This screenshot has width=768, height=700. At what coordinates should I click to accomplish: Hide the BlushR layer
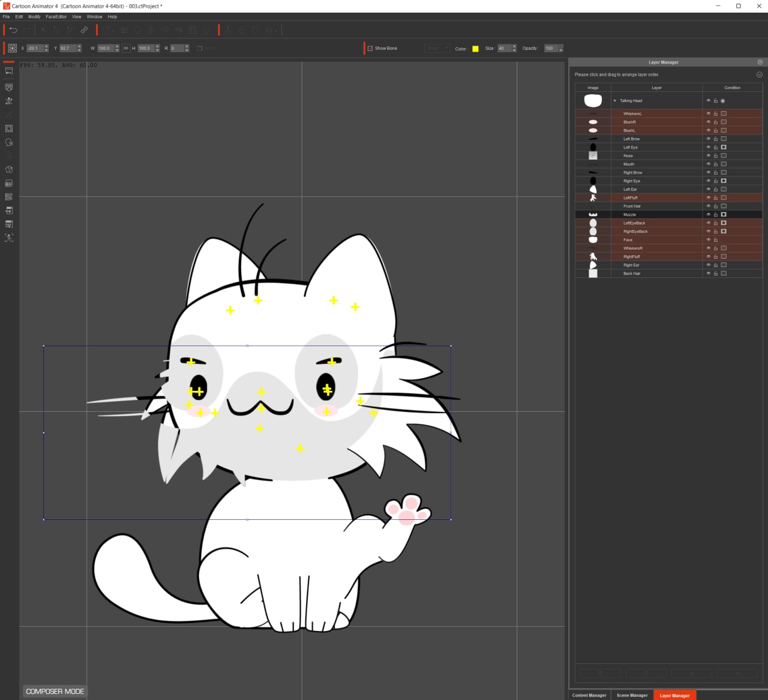tap(709, 122)
